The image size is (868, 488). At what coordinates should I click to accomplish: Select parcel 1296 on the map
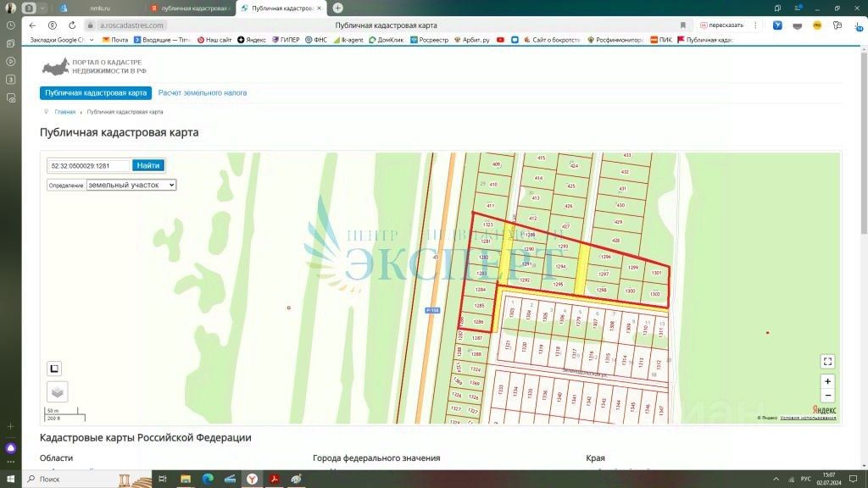605,257
